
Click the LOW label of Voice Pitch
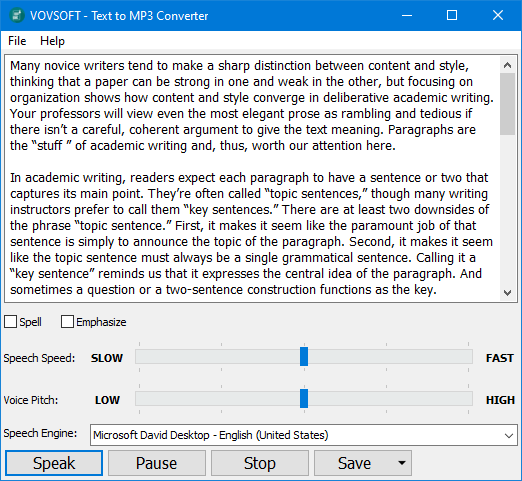107,400
